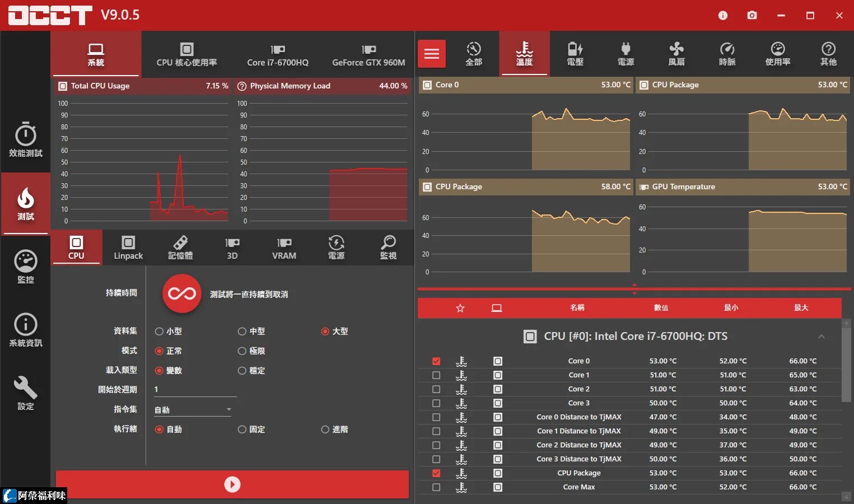Select 穩定 steady load type
The image size is (854, 504).
(251, 371)
